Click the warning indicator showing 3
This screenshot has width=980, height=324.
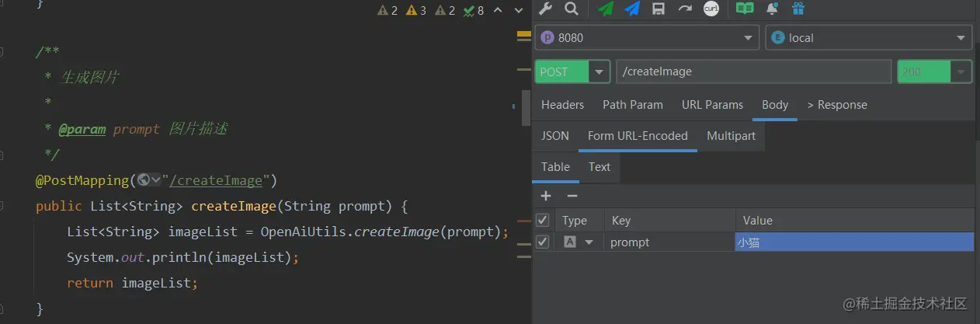coord(416,10)
